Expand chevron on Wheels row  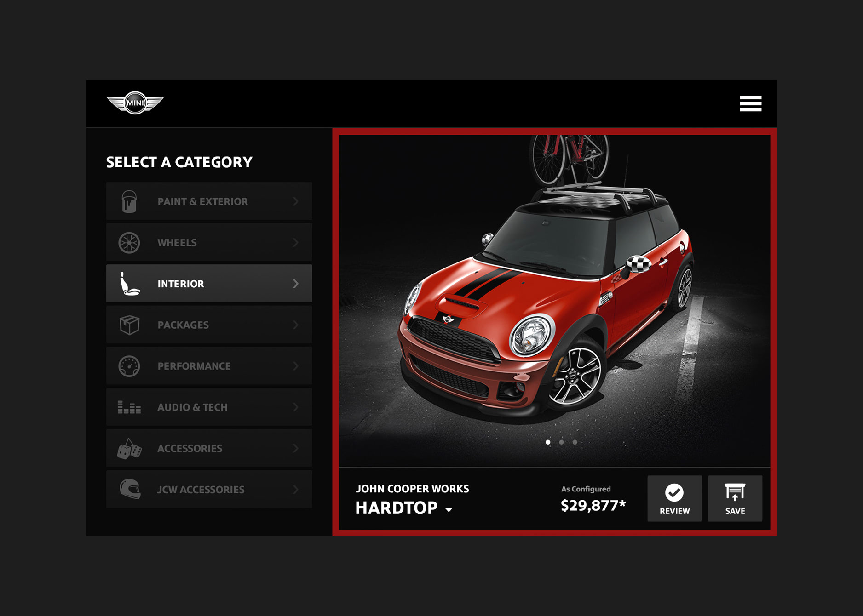(296, 243)
